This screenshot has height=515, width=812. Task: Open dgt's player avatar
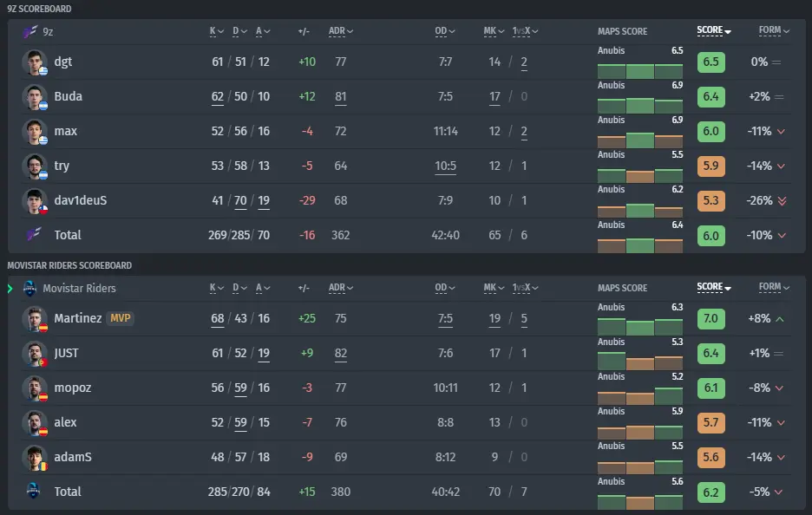tap(35, 62)
